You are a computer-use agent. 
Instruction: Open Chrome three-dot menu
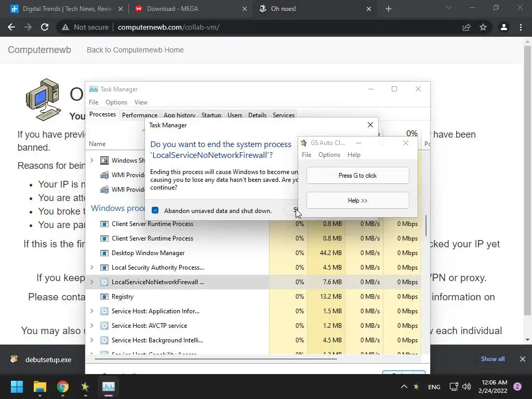pyautogui.click(x=521, y=27)
